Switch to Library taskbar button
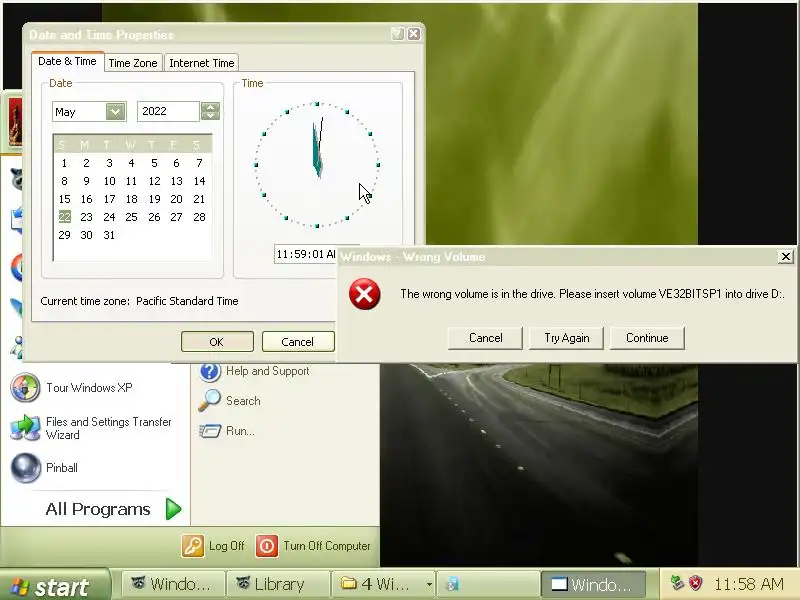 tap(279, 584)
